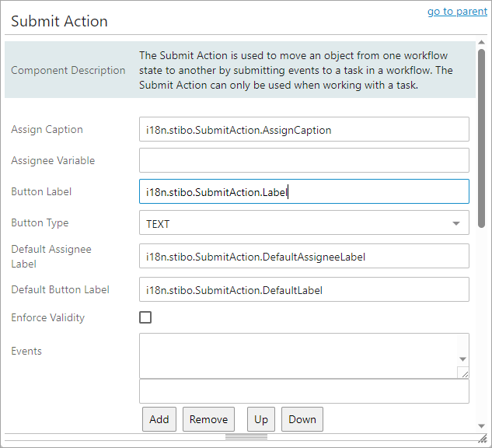Click the Default Assignee Label field
This screenshot has width=492, height=448.
304,256
